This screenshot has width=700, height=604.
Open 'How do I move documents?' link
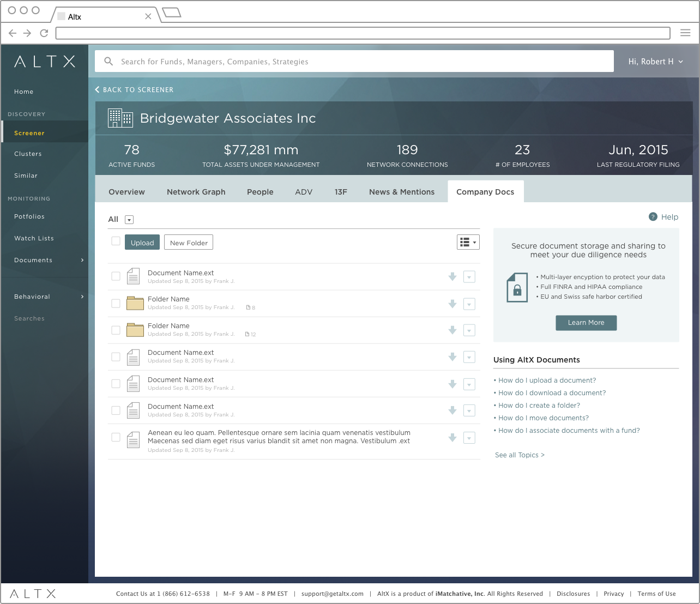tap(544, 418)
